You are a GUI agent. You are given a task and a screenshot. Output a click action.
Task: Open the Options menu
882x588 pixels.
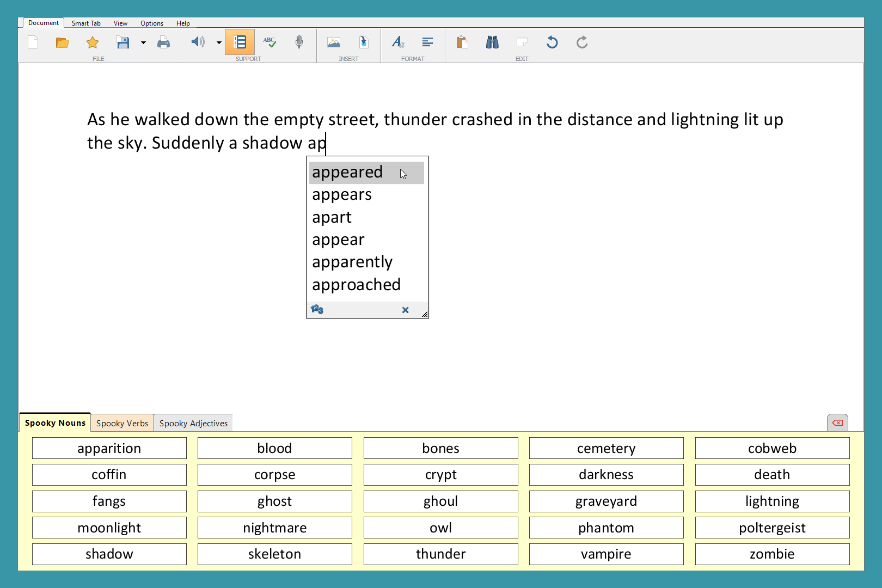coord(152,23)
